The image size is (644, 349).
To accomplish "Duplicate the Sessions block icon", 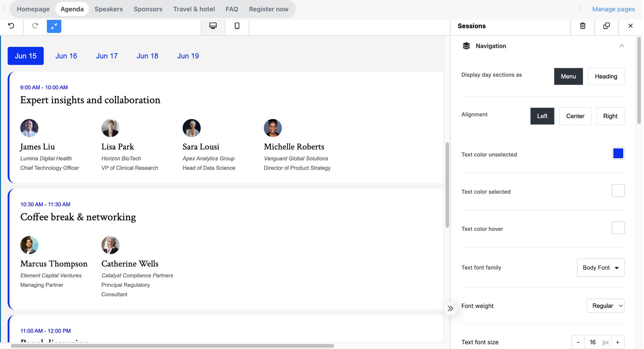I will point(607,26).
